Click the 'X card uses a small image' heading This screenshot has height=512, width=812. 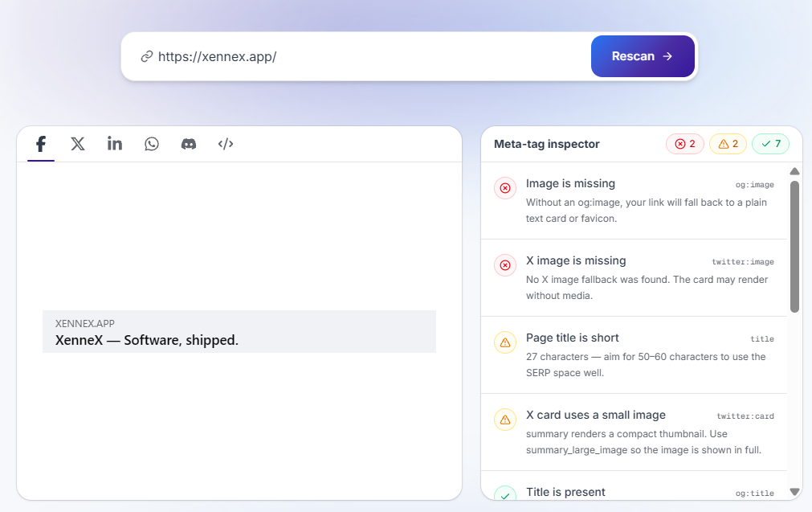tap(595, 415)
